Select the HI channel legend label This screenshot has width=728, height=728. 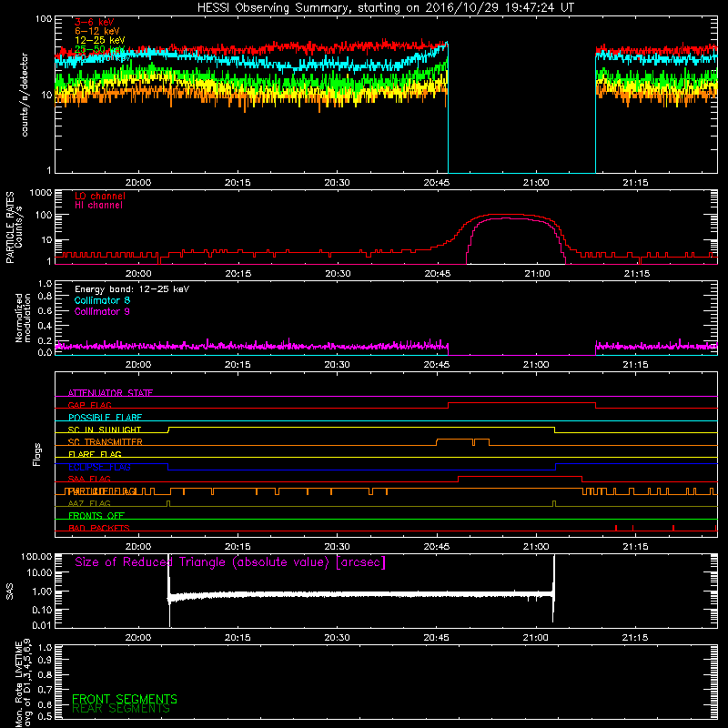(98, 206)
